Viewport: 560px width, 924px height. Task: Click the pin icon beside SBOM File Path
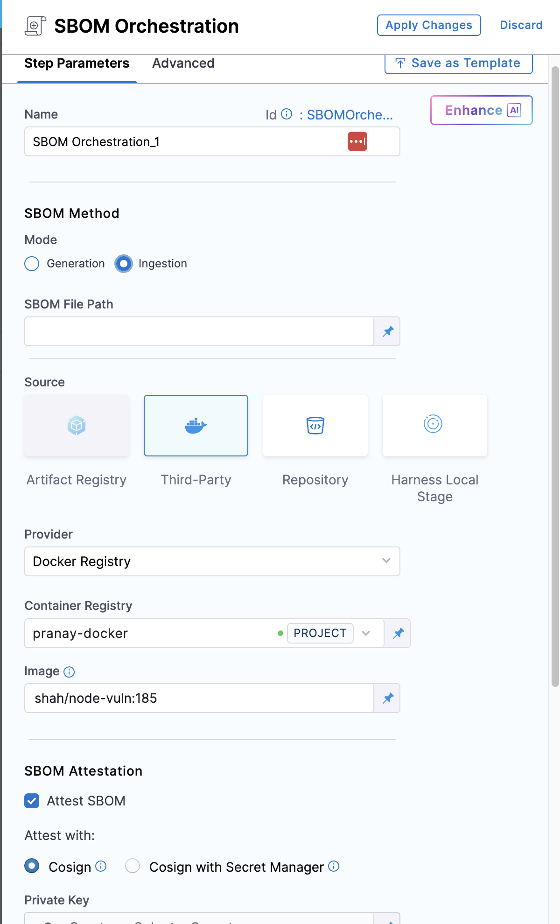[x=388, y=331]
